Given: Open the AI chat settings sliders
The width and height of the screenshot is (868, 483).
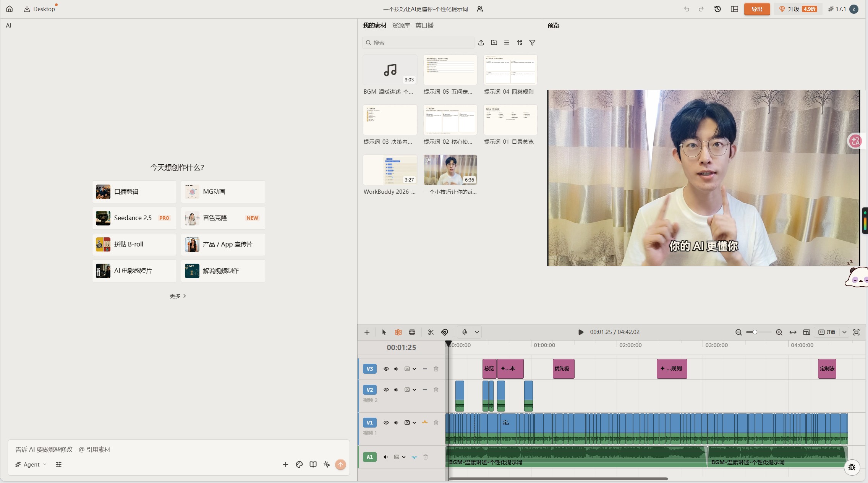Looking at the screenshot, I should 58,464.
